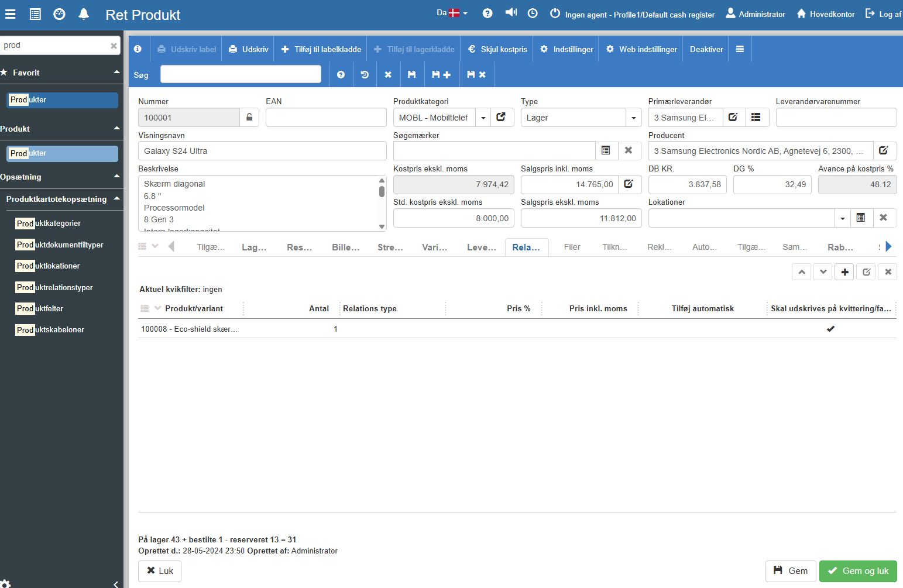Collapse the Opsætning section
Image resolution: width=903 pixels, height=588 pixels.
(x=116, y=176)
